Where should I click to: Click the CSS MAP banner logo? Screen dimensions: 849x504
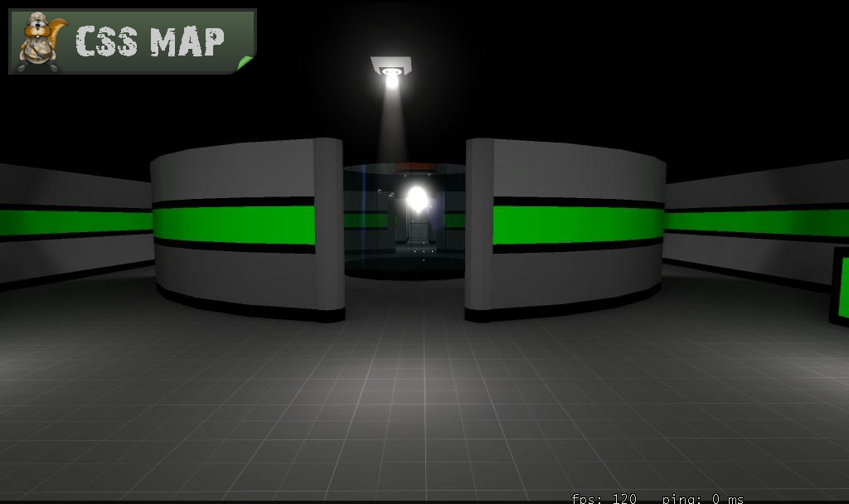point(132,41)
